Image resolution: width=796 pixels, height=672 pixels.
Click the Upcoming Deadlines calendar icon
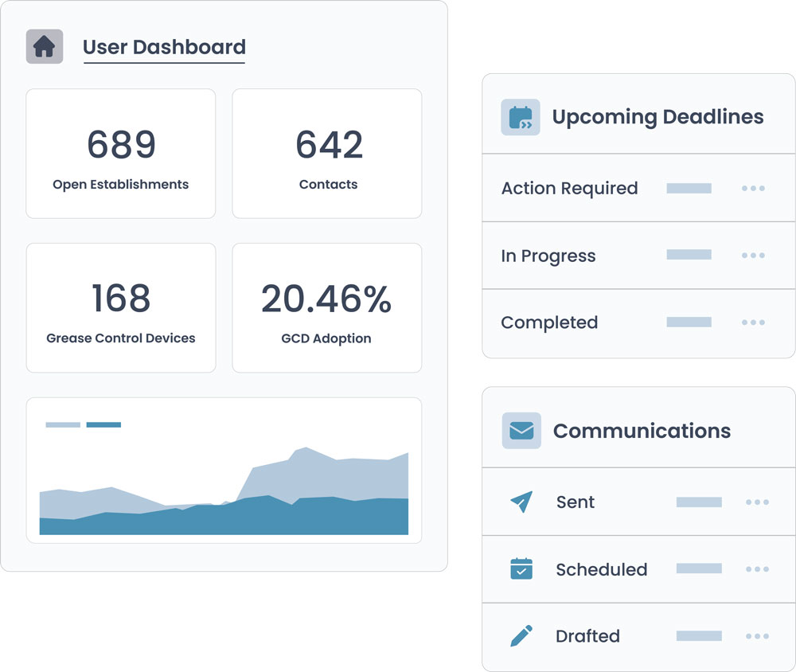coord(521,117)
